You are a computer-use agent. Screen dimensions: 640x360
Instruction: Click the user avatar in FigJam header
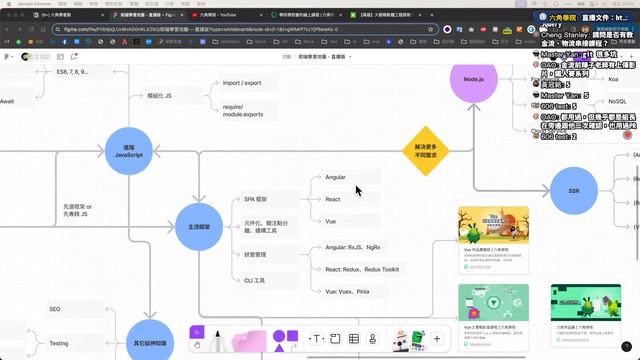(x=25, y=57)
